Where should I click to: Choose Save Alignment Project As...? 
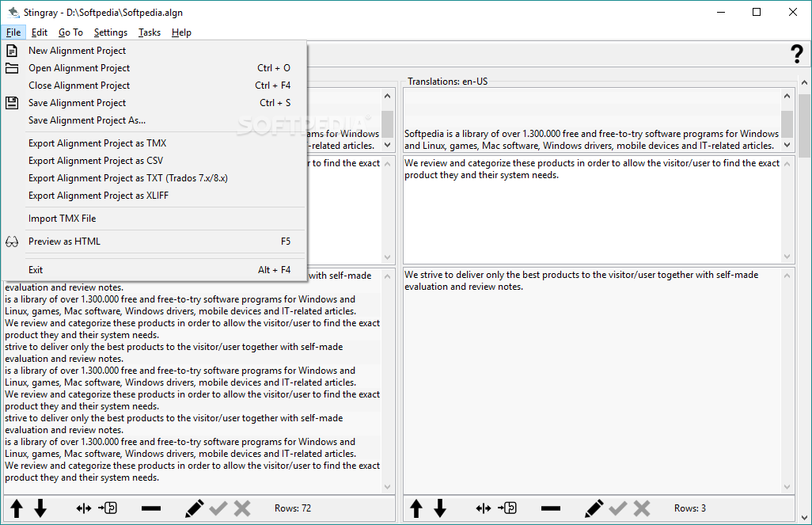[x=154, y=120]
